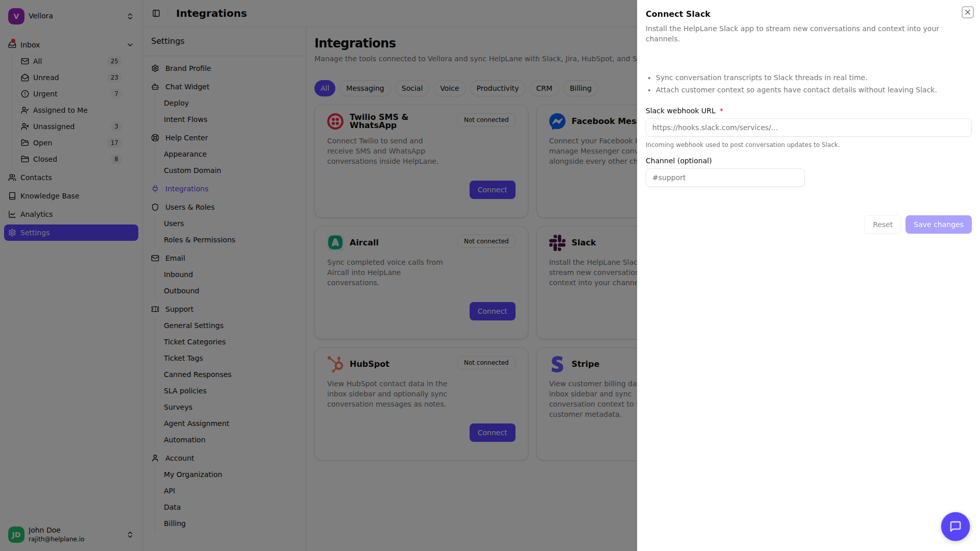Collapse the Inbox section chevron
980x551 pixels.
click(x=130, y=45)
